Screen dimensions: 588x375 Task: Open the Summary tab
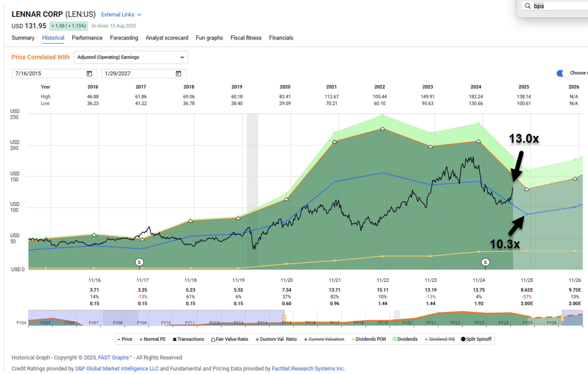[x=23, y=38]
